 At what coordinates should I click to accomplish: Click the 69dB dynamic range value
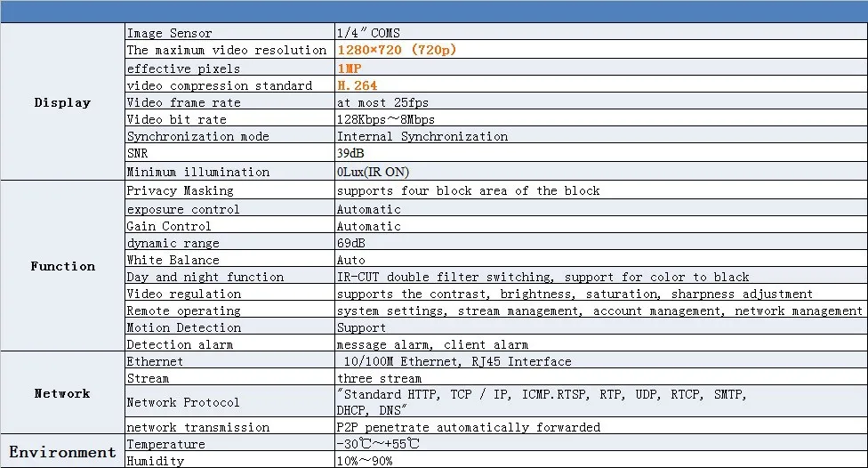coord(351,243)
